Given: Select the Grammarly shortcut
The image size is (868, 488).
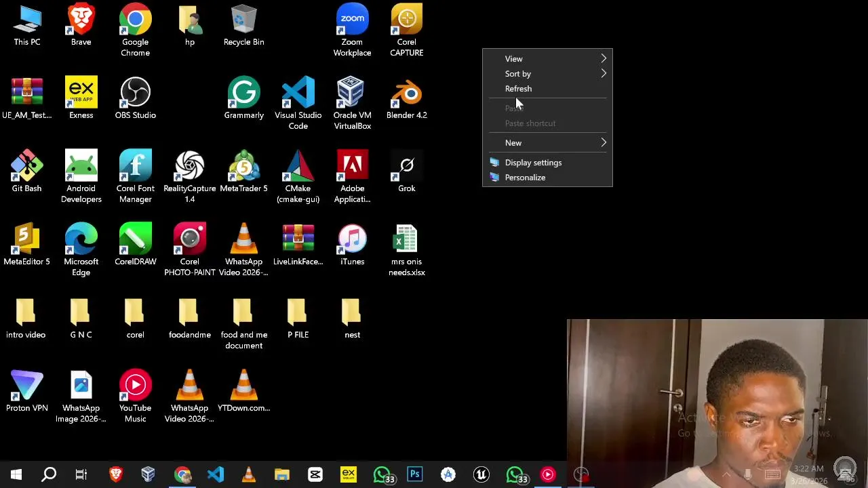Looking at the screenshot, I should pyautogui.click(x=244, y=99).
